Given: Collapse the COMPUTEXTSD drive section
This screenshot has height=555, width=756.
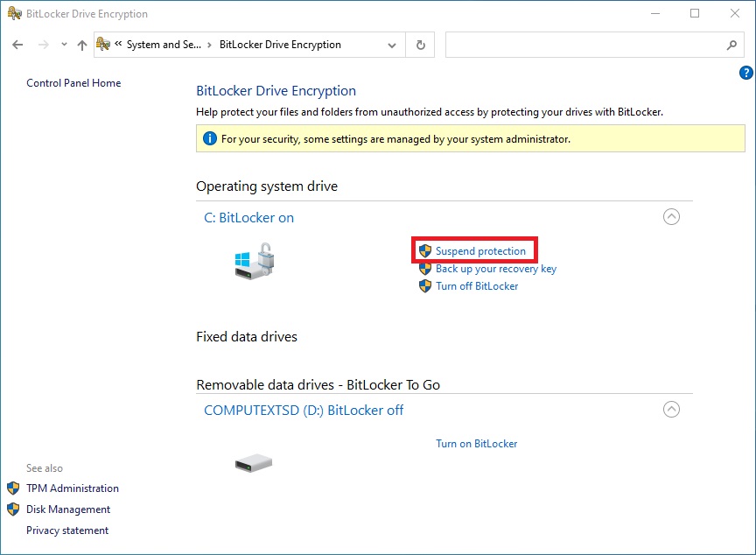Looking at the screenshot, I should pos(671,409).
